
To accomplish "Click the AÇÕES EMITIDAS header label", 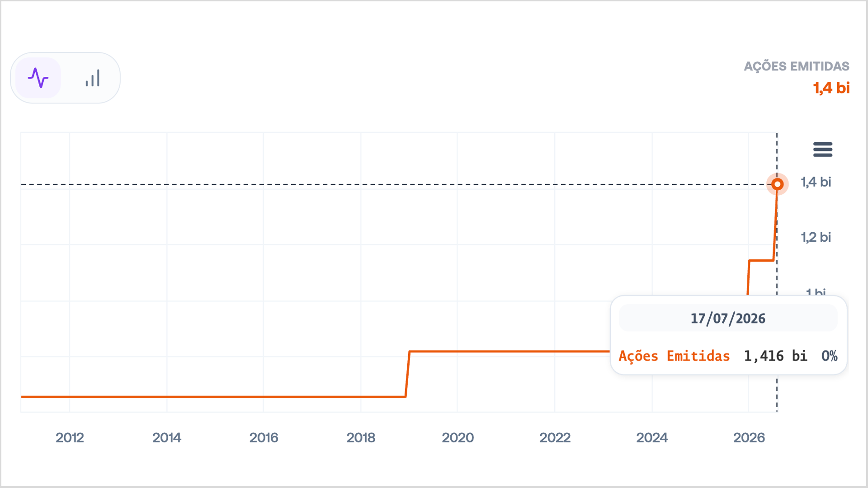I will pyautogui.click(x=797, y=66).
